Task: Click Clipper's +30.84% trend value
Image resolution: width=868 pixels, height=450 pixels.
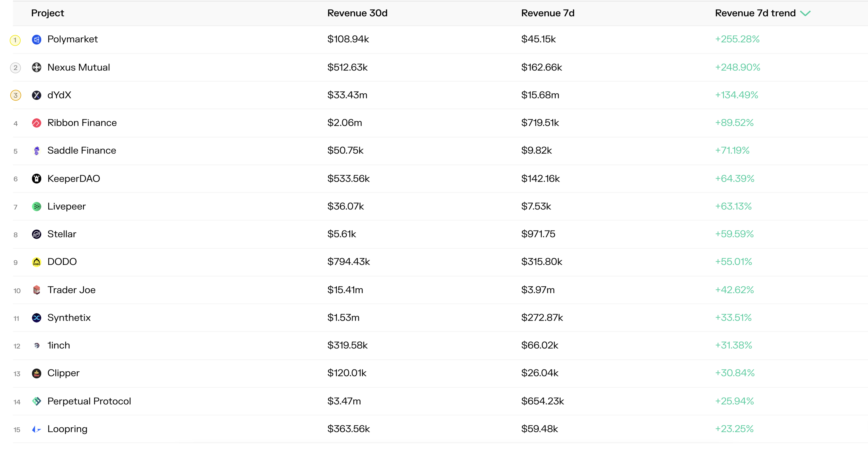Action: coord(735,373)
